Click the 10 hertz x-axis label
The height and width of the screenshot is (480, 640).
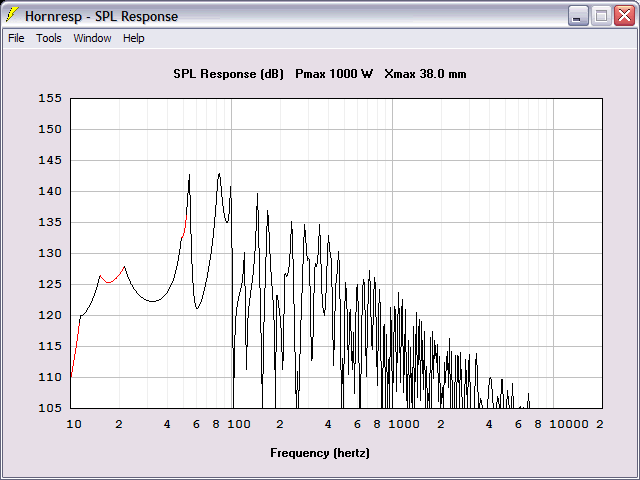74,424
